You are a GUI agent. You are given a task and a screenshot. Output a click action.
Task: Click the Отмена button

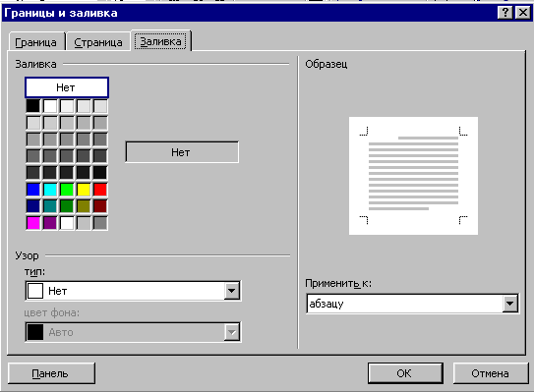[491, 373]
